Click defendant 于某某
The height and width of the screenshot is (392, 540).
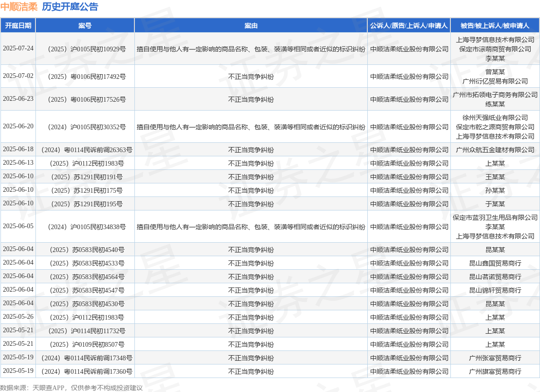(x=495, y=204)
